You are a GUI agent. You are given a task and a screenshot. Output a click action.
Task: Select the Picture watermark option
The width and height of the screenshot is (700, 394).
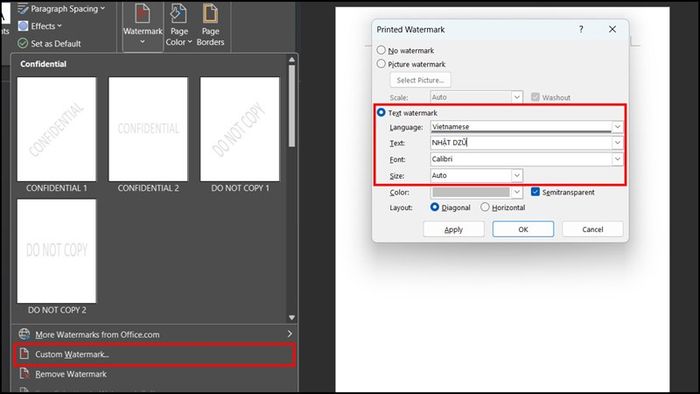click(381, 64)
